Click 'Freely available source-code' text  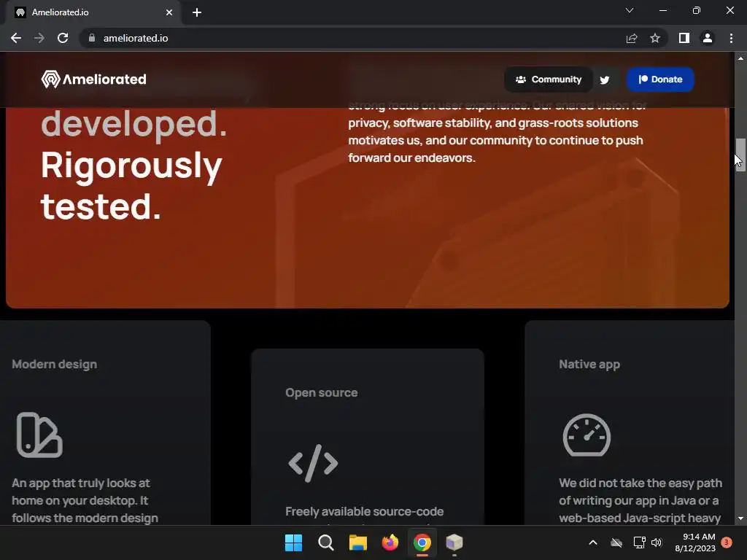pos(365,511)
